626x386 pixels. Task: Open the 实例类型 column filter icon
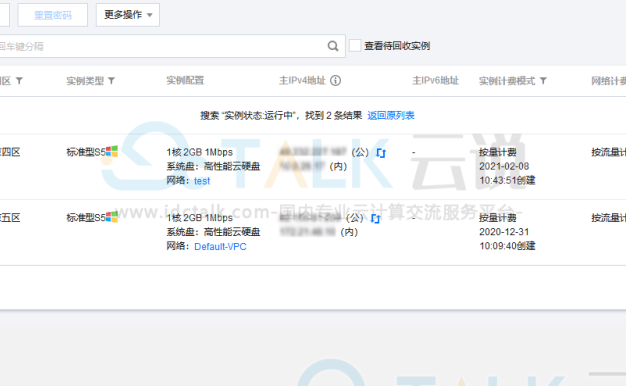pyautogui.click(x=111, y=81)
